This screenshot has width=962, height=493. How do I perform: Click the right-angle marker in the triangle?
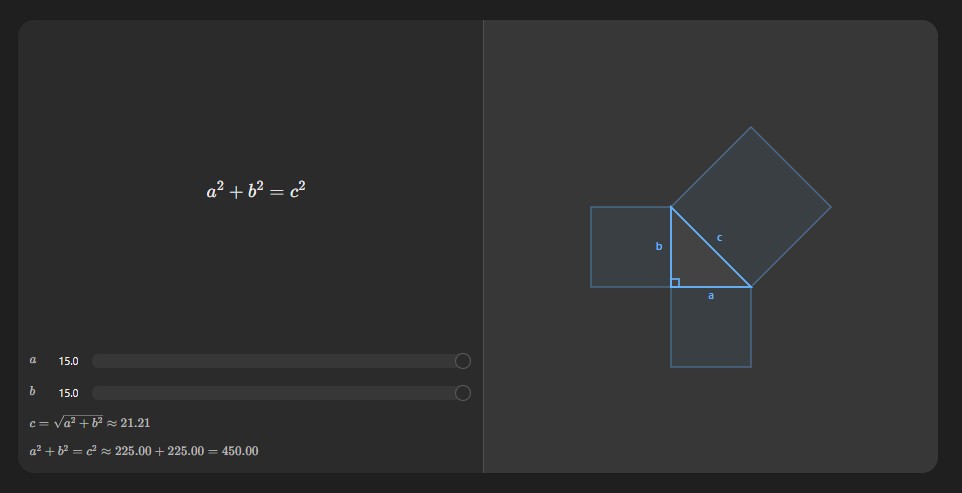tap(675, 283)
